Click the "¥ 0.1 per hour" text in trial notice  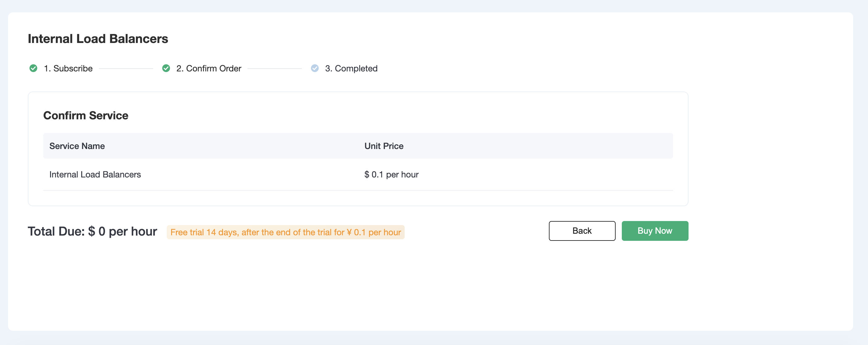[374, 232]
